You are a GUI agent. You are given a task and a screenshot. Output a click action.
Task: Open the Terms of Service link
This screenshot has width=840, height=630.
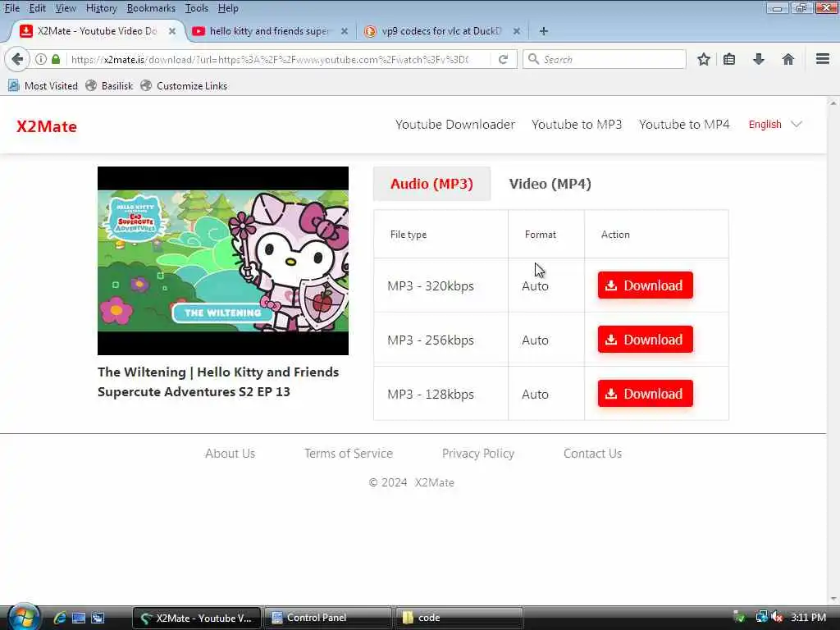pyautogui.click(x=348, y=453)
